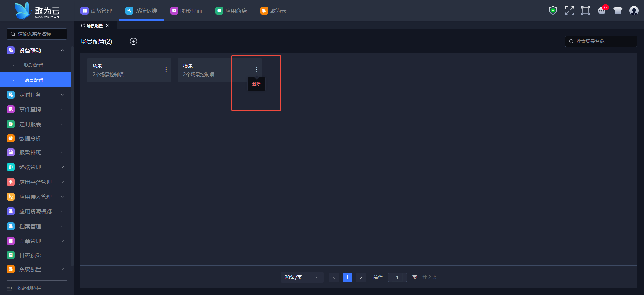The image size is (644, 295).
Task: Switch to 敢为云 top tab
Action: (x=273, y=11)
